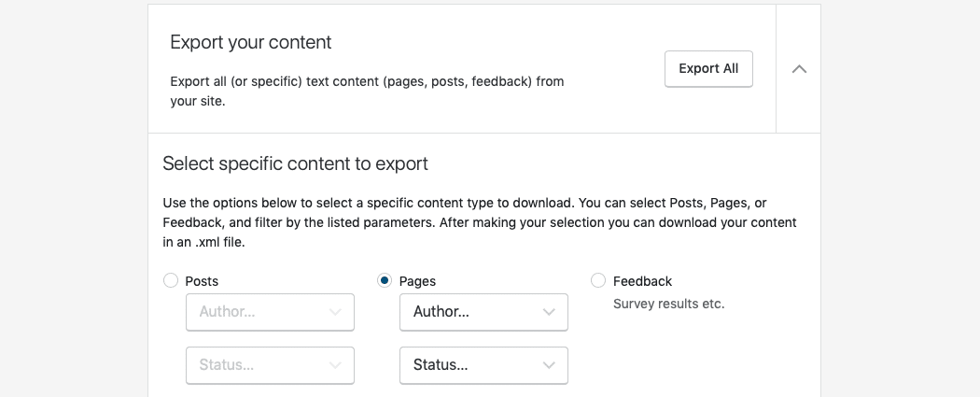This screenshot has width=980, height=397.
Task: Click the Select specific content to export heading
Action: 295,163
